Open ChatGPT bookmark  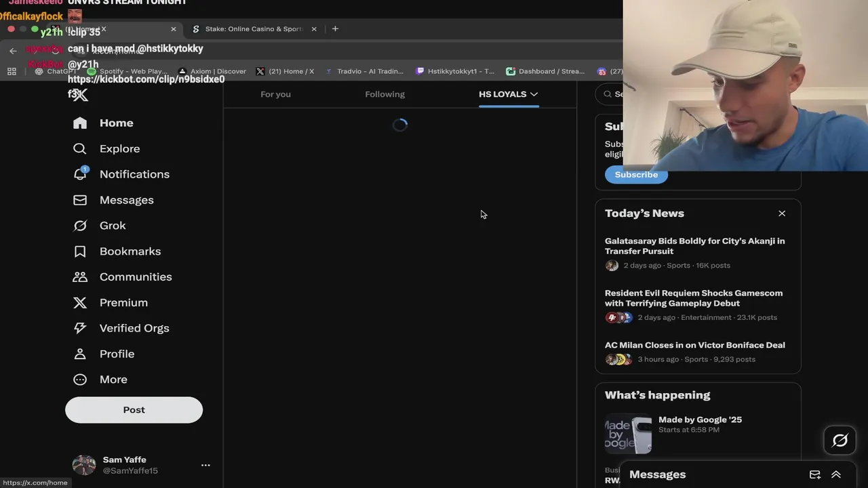(x=56, y=71)
